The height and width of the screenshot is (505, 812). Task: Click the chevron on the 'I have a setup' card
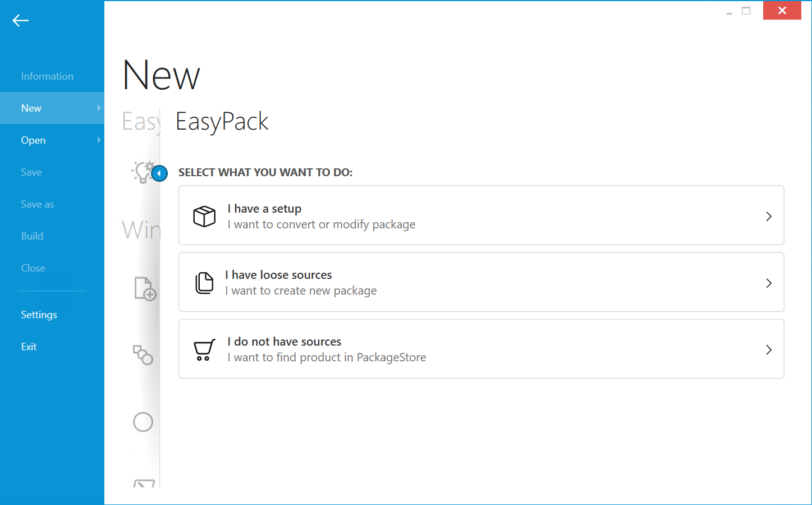point(768,216)
